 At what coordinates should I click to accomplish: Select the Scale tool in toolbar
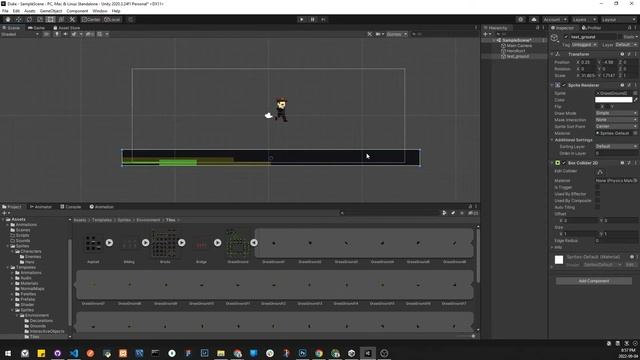point(40,20)
